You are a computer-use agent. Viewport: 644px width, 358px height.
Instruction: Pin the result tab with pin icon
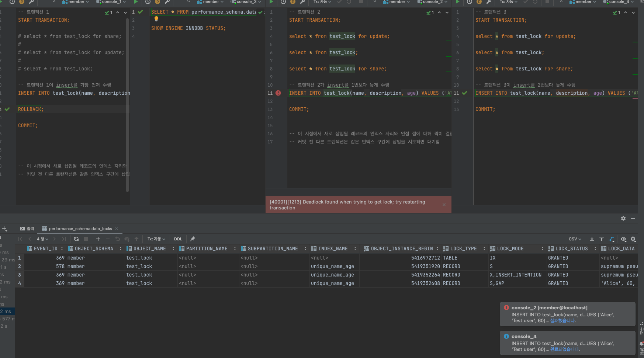(193, 239)
